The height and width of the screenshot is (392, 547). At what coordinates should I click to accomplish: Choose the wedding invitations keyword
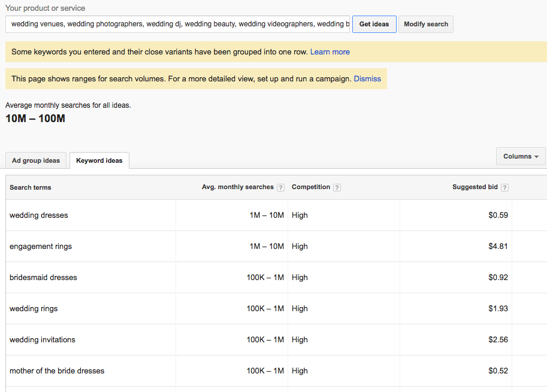click(43, 340)
